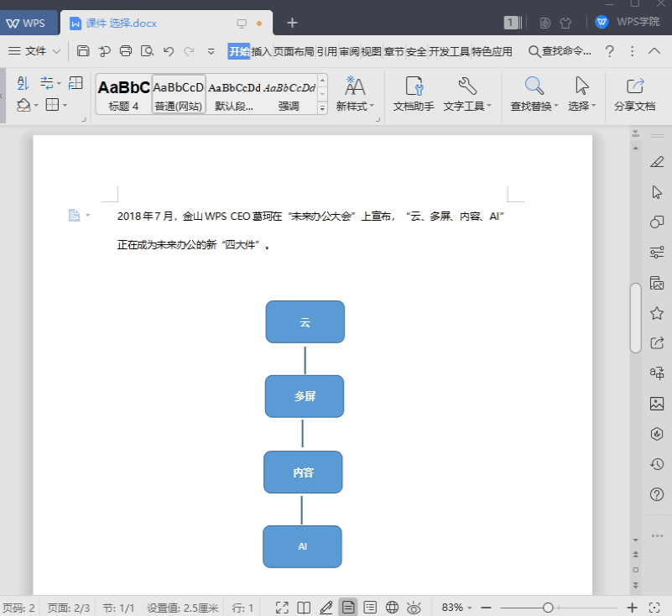Open the 视图 ribbon tab

point(371,51)
